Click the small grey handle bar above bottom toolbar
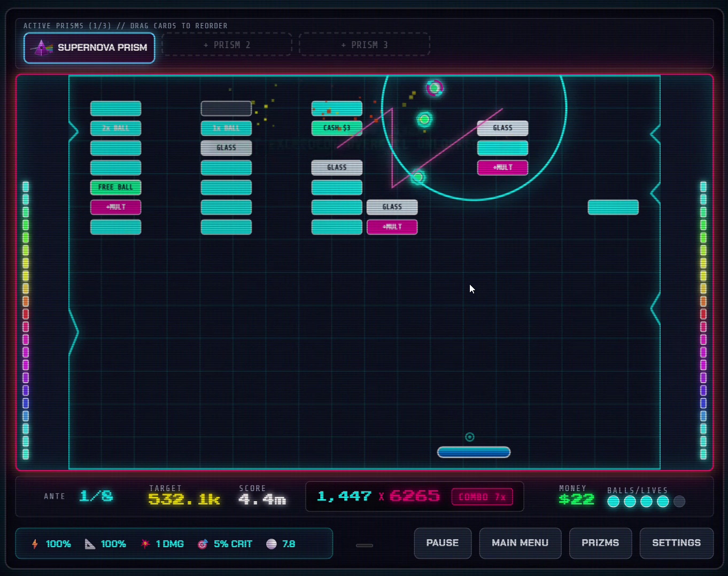 click(365, 546)
